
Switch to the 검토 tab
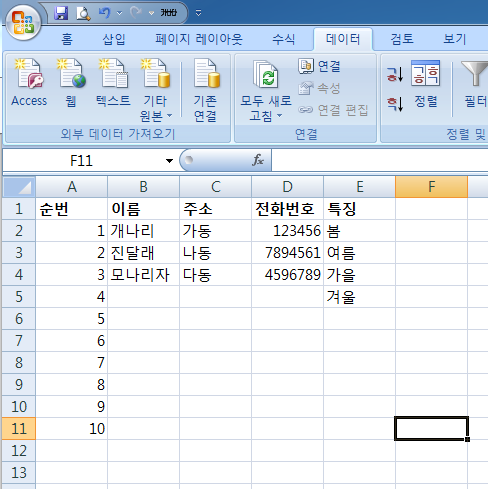(x=402, y=39)
